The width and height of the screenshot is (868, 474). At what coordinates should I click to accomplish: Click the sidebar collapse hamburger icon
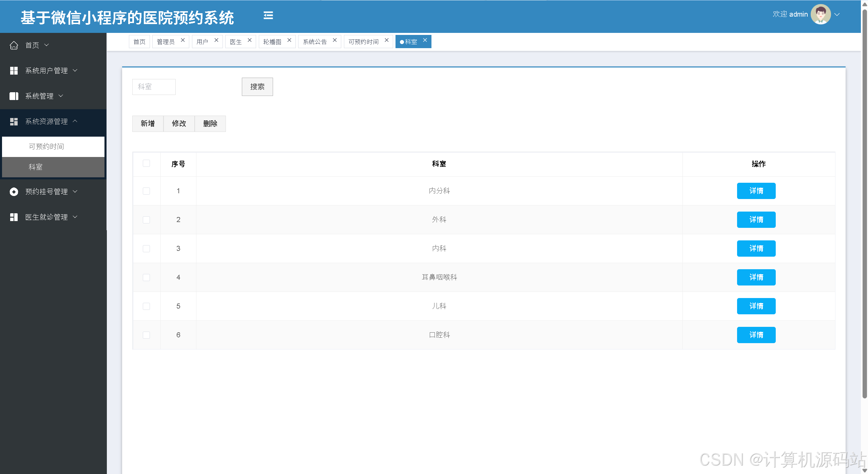click(x=268, y=15)
